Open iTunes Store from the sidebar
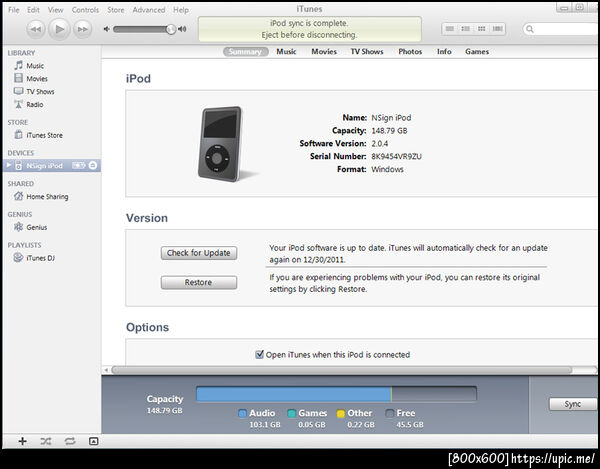Screen dimensions: 600x469 (x=44, y=135)
